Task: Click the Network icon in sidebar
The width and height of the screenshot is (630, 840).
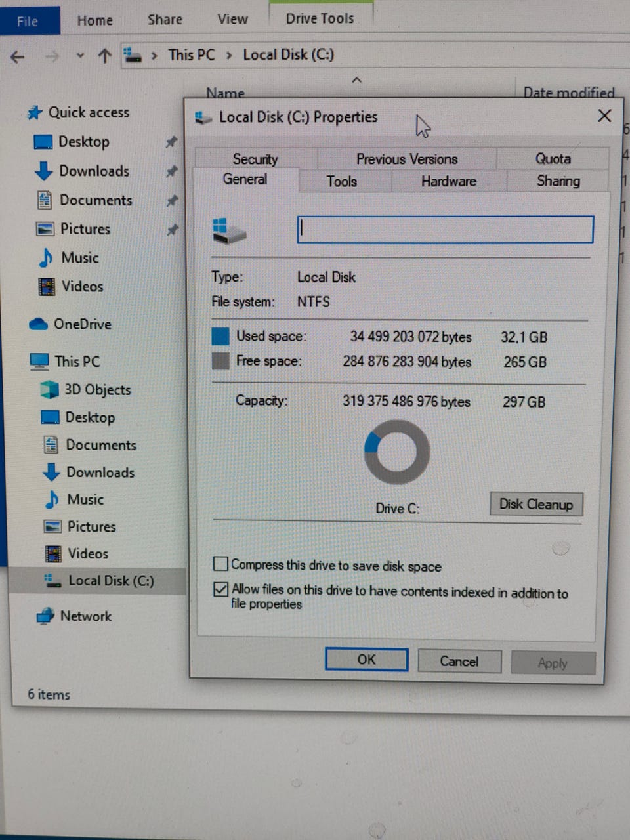Action: [x=45, y=616]
